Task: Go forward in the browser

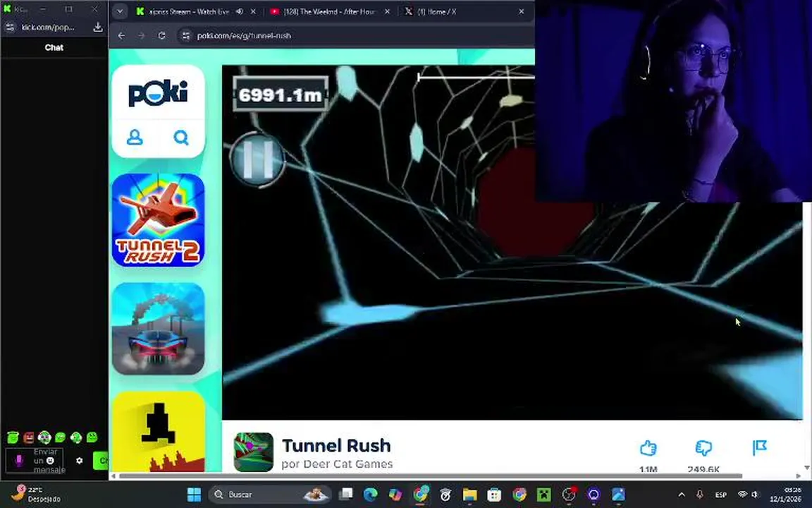Action: pos(142,36)
